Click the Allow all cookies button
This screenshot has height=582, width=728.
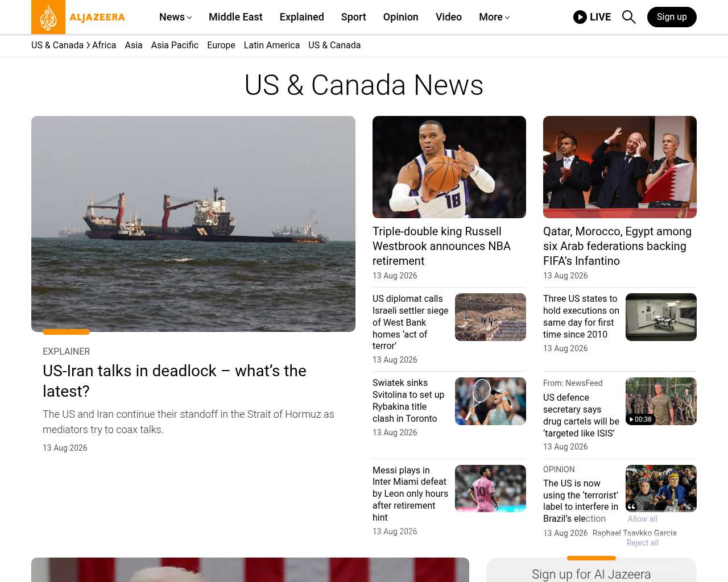[643, 519]
